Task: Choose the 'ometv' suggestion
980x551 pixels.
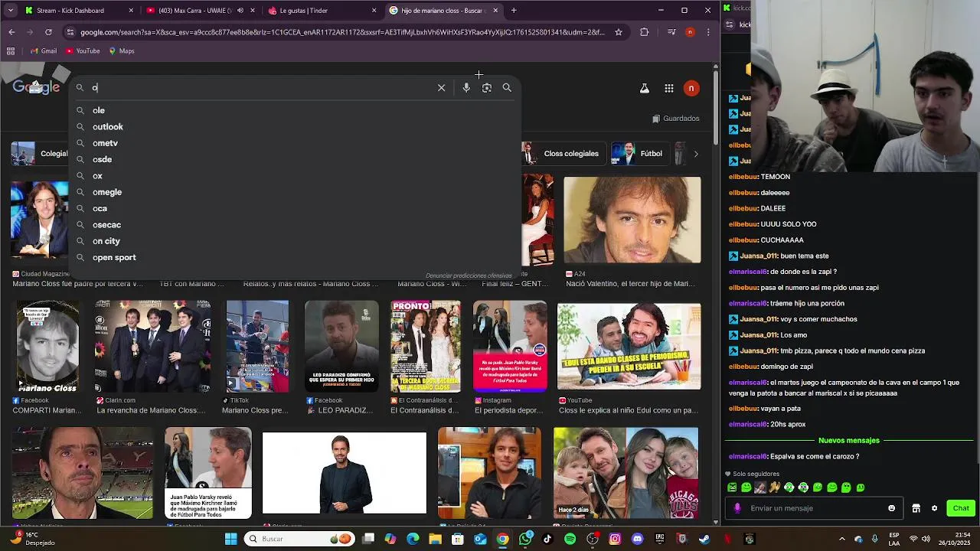Action: 295,143
